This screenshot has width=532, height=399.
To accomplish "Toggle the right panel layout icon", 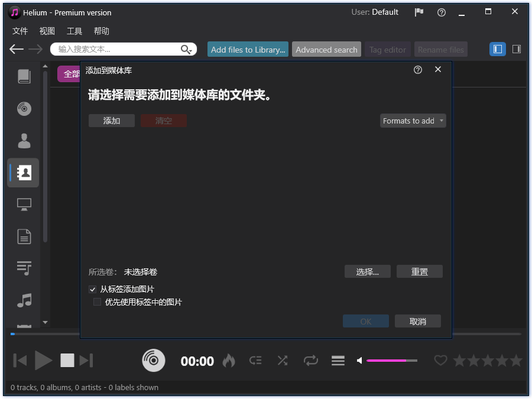I will coord(517,49).
